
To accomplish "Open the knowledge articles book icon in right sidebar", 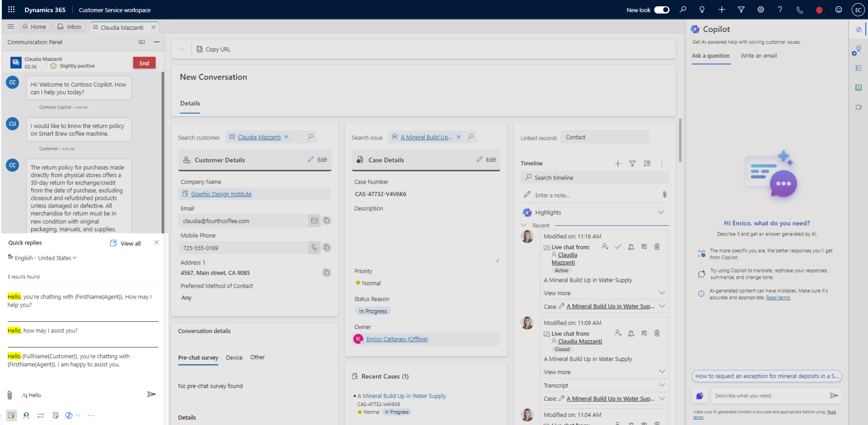I will (859, 87).
